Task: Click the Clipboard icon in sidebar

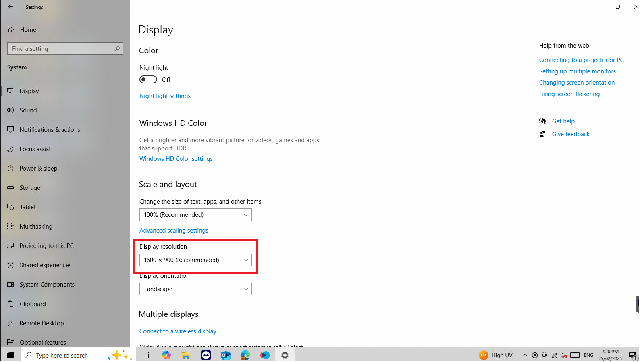Action: (10, 304)
